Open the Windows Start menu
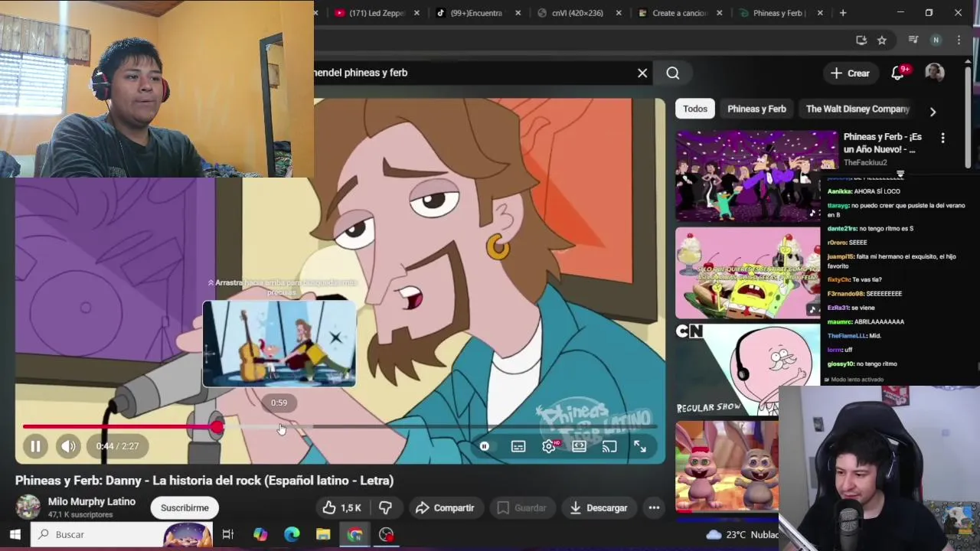The height and width of the screenshot is (551, 980). coord(15,534)
